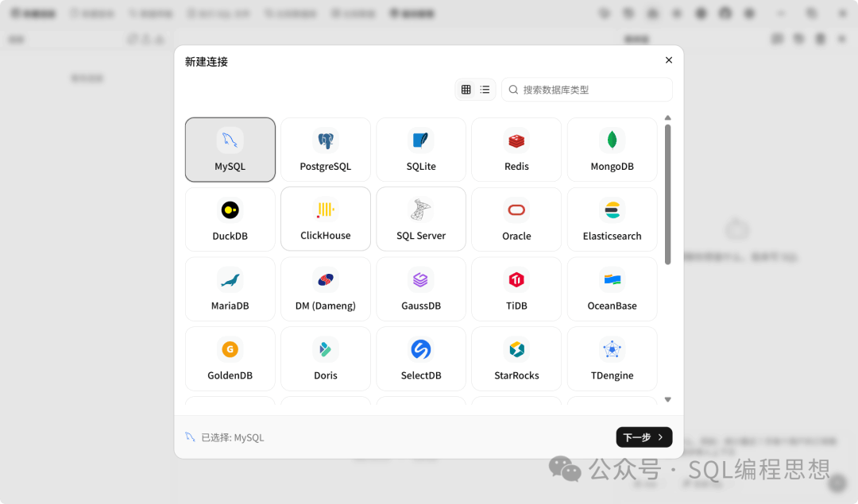858x504 pixels.
Task: Click the search magnifier icon
Action: (x=513, y=90)
